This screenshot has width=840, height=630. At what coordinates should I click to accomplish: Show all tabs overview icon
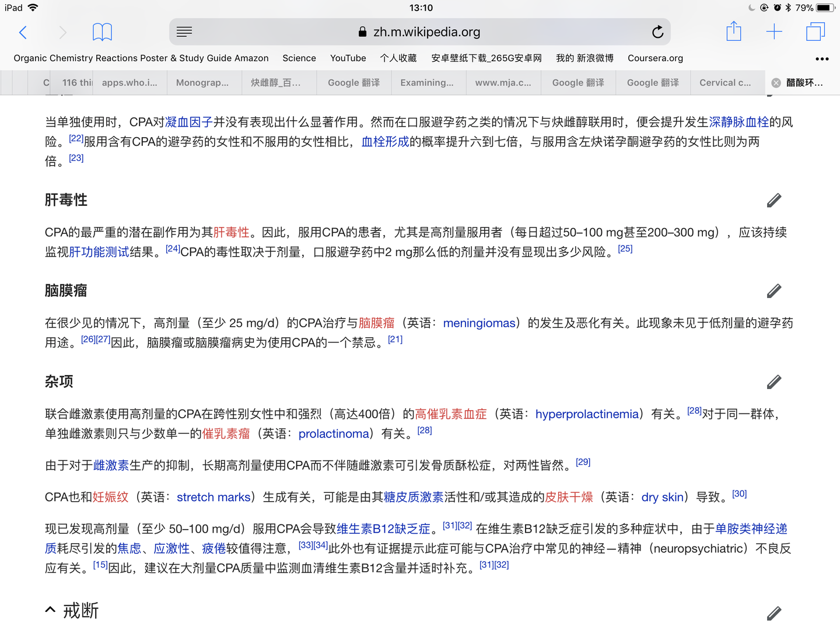pyautogui.click(x=815, y=32)
